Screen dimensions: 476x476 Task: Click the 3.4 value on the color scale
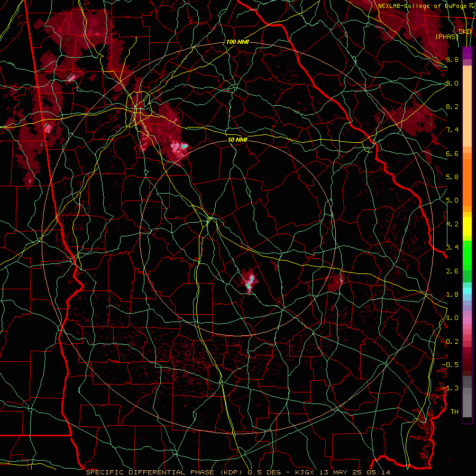[x=452, y=248]
